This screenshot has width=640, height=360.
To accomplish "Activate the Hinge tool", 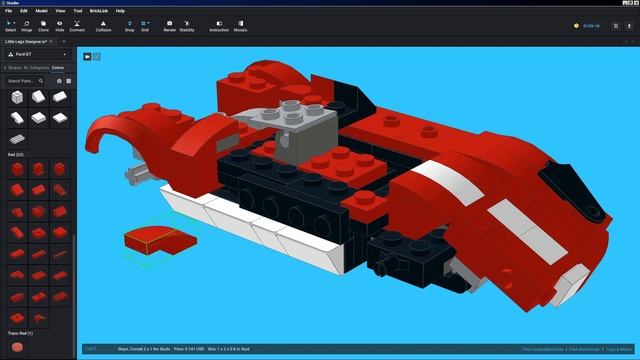I will [27, 26].
